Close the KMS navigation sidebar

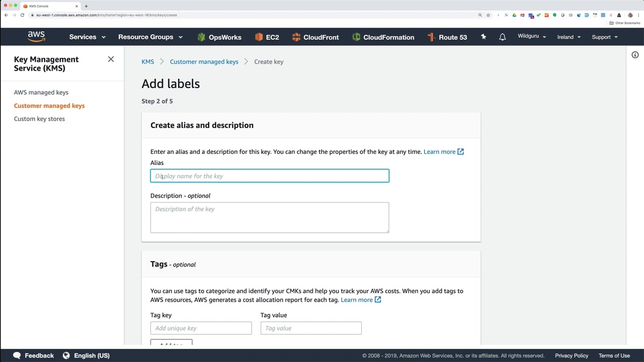tap(111, 59)
